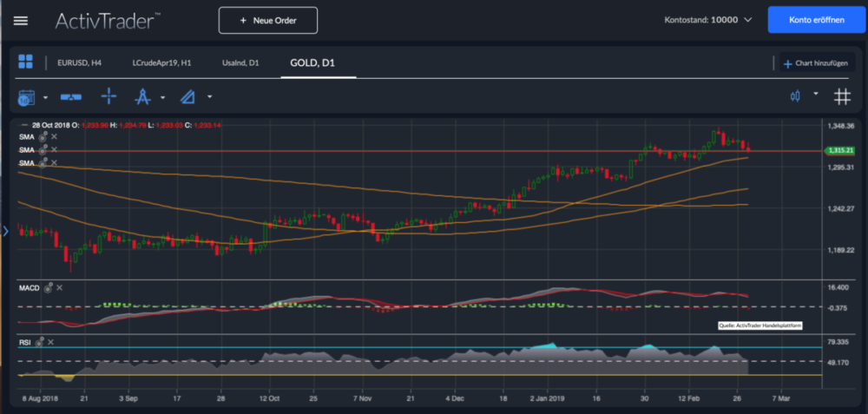Open the indicators compass icon

tap(143, 97)
